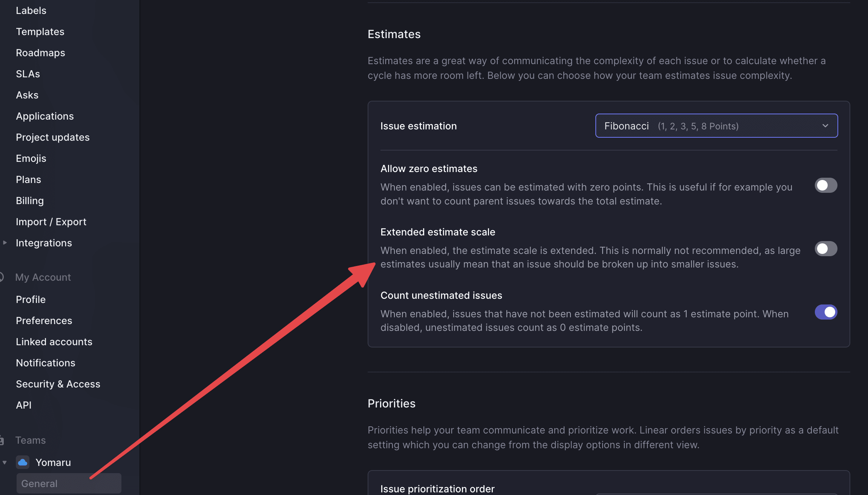Go to Templates in the sidebar
This screenshot has width=868, height=495.
[40, 32]
